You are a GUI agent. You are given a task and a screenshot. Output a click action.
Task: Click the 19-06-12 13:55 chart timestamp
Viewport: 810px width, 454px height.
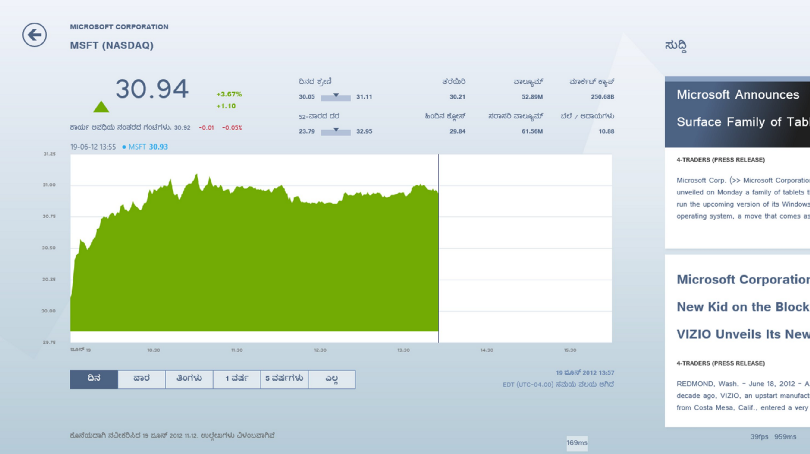pos(93,147)
